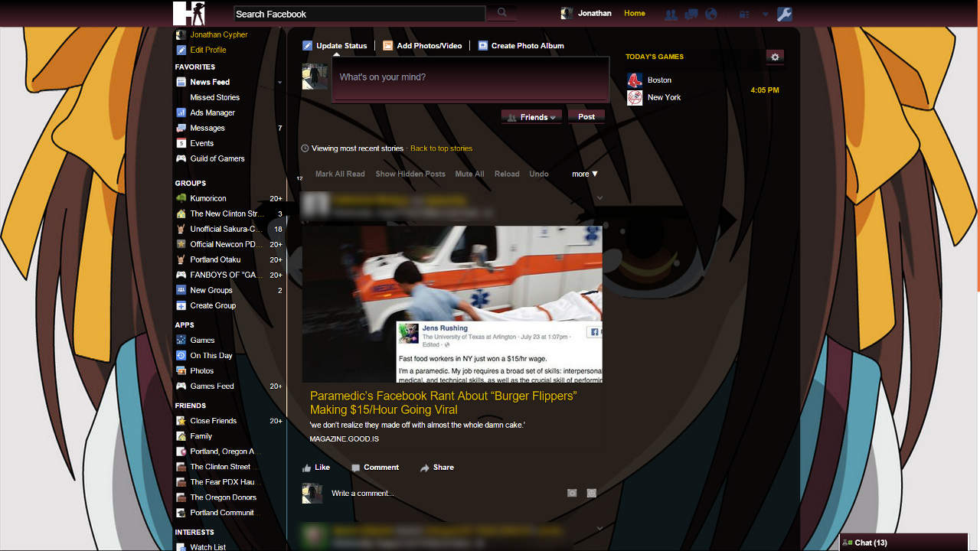The height and width of the screenshot is (551, 980).
Task: Open Jonathan's profile from the top bar
Action: 586,13
